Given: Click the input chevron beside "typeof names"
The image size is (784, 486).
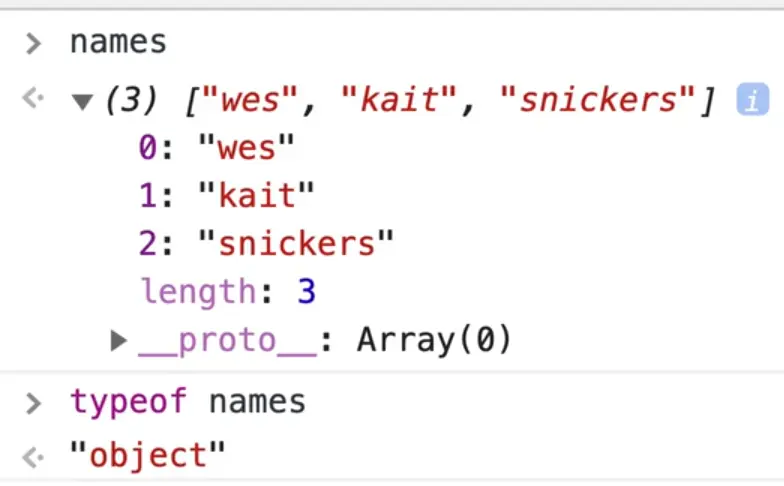Looking at the screenshot, I should [34, 403].
